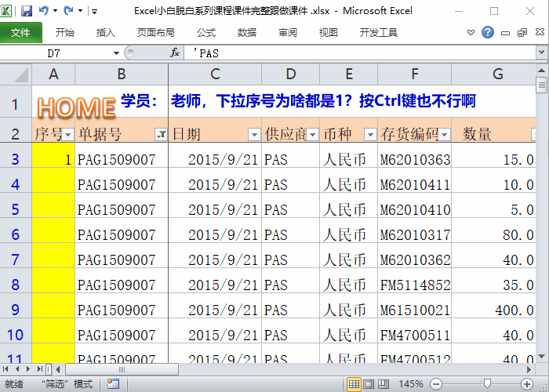Switch to the 公式 ribbon tab
Screen dimensions: 549x392
206,33
